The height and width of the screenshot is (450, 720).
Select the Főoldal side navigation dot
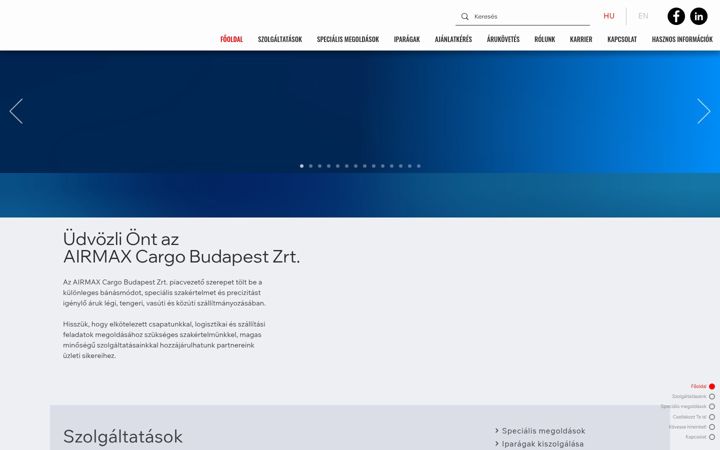(x=712, y=387)
